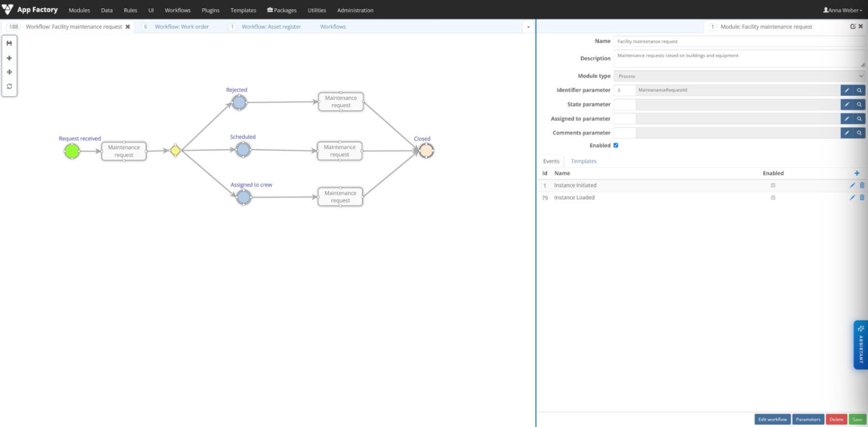Image resolution: width=868 pixels, height=427 pixels.
Task: Click the Parameters button
Action: tap(808, 419)
